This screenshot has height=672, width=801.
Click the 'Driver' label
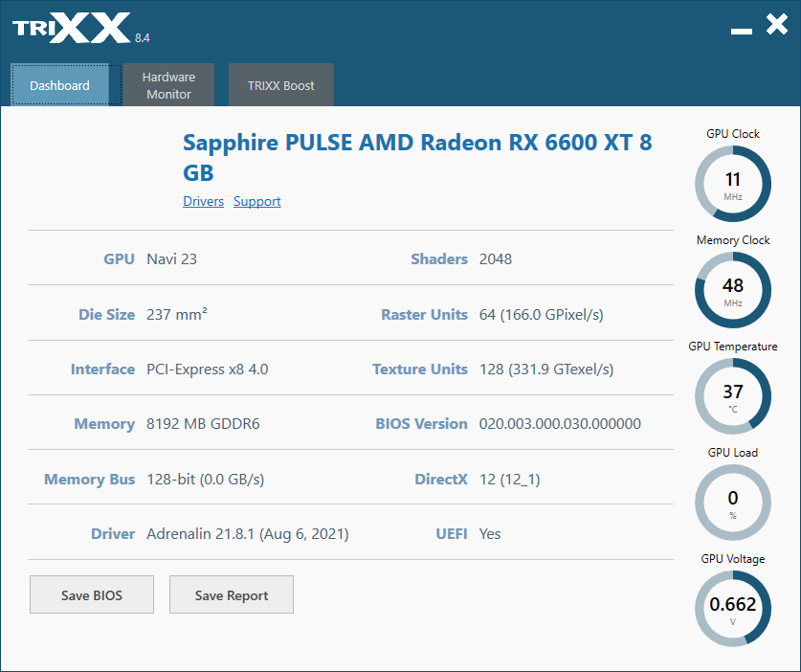[x=113, y=534]
